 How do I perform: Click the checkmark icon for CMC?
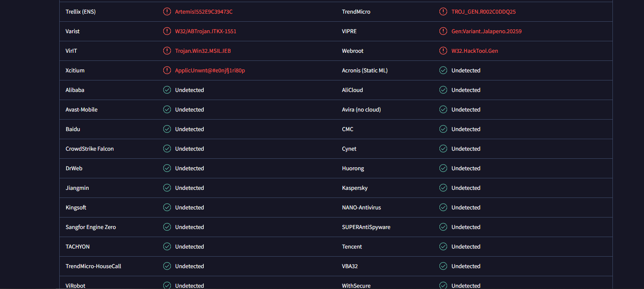pos(443,129)
